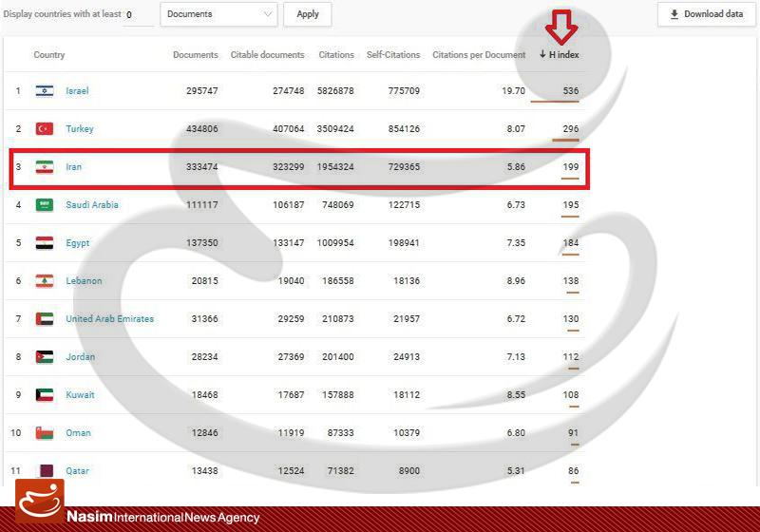Click the minimum documents input field
Screen dimensions: 760x532
coord(138,15)
